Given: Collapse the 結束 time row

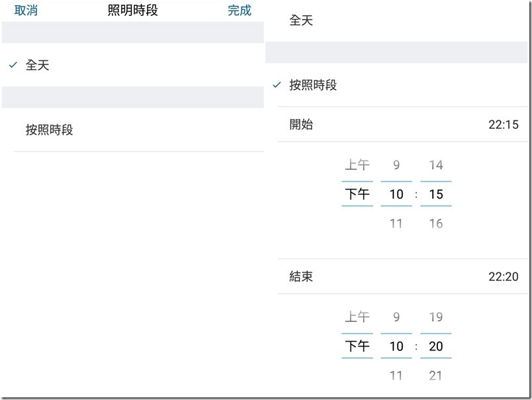Looking at the screenshot, I should (x=402, y=276).
